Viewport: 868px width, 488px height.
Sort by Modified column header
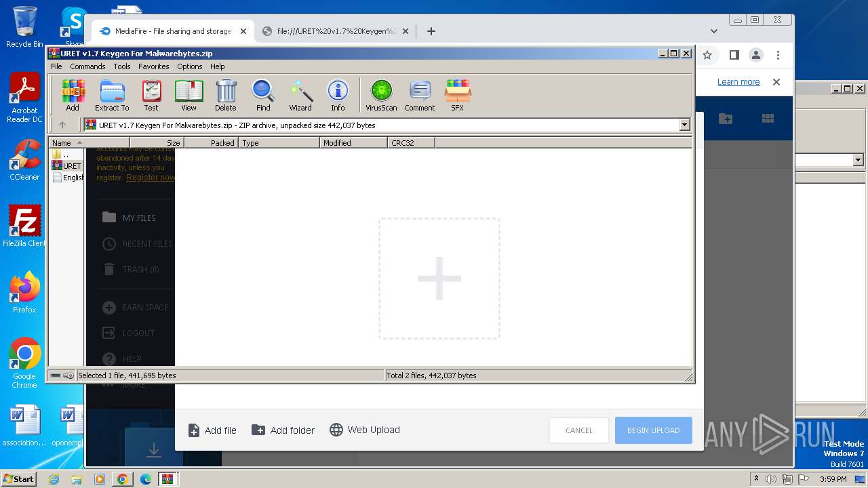(x=353, y=143)
